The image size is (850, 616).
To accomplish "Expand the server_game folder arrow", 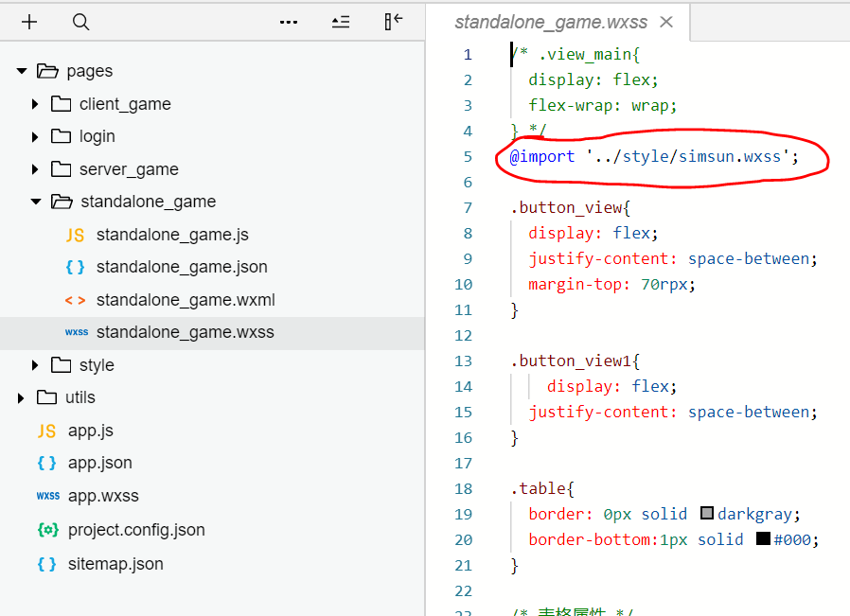I will click(35, 169).
